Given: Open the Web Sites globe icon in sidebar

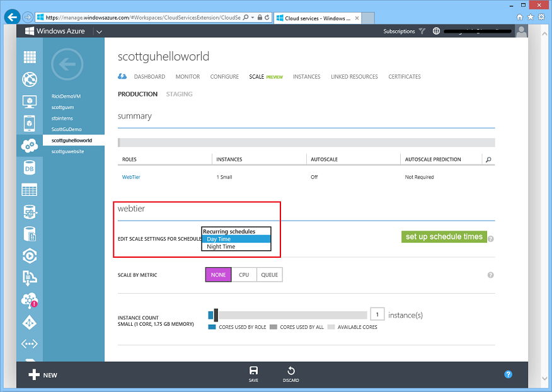Looking at the screenshot, I should tap(30, 79).
